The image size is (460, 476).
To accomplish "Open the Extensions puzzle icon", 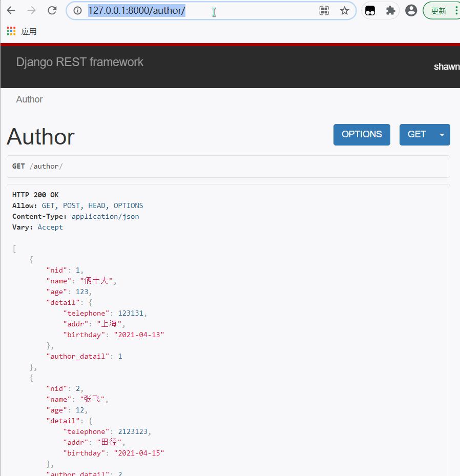I will [x=390, y=11].
